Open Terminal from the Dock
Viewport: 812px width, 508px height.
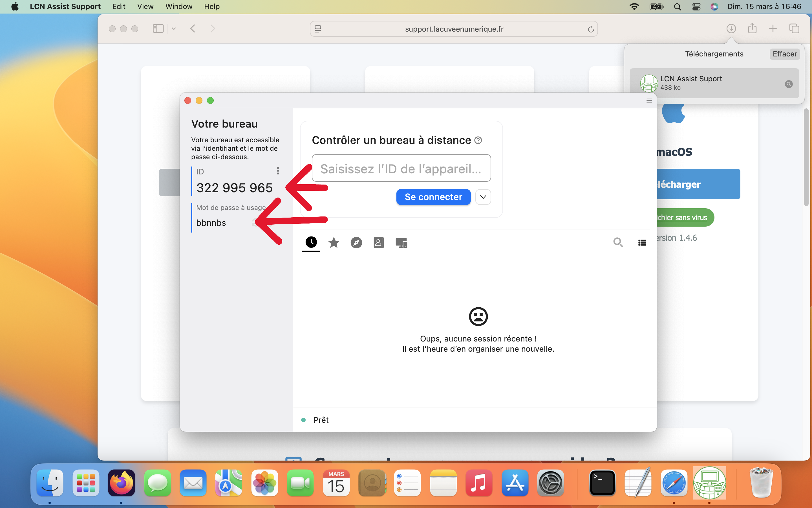[602, 483]
